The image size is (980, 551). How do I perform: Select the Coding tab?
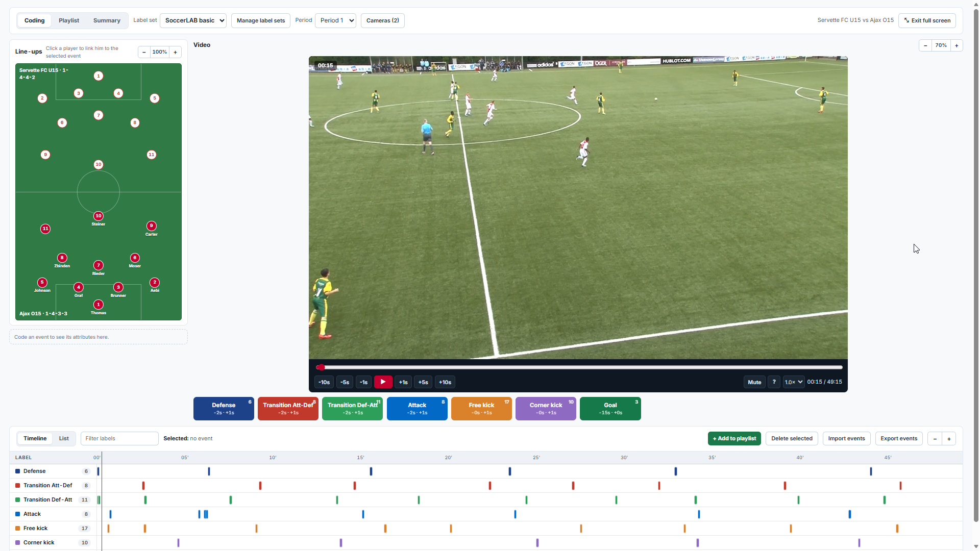coord(34,20)
